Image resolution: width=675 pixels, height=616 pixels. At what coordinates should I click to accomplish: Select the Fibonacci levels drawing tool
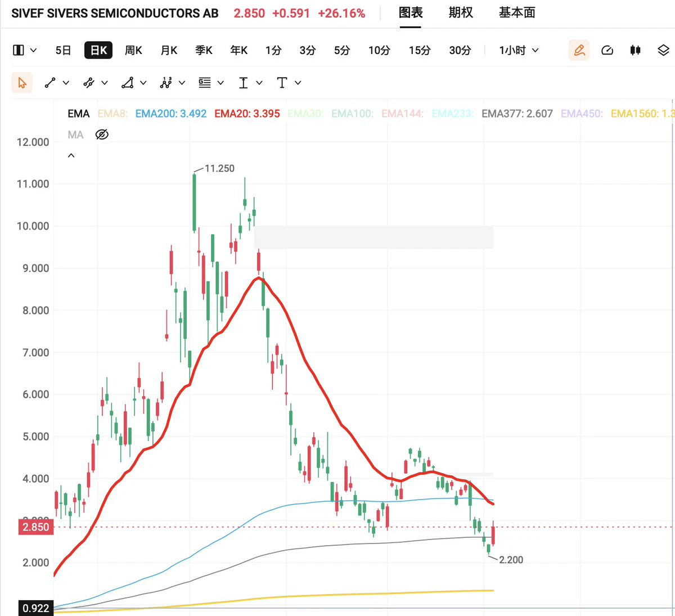[205, 83]
